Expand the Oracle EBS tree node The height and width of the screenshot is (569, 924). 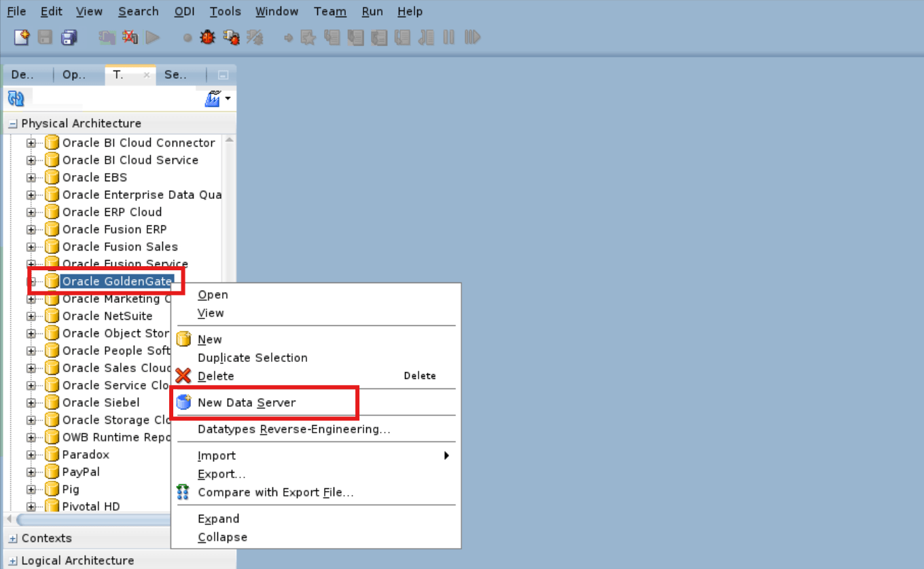tap(31, 177)
